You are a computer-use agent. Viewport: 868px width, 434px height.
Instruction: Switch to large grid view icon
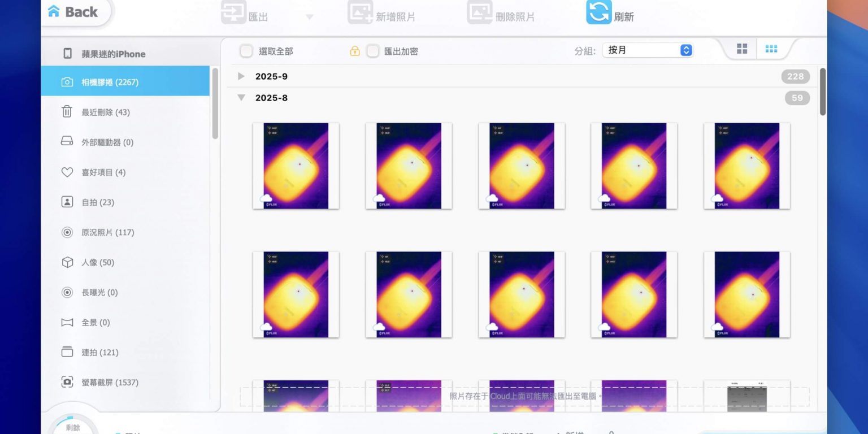coord(742,49)
